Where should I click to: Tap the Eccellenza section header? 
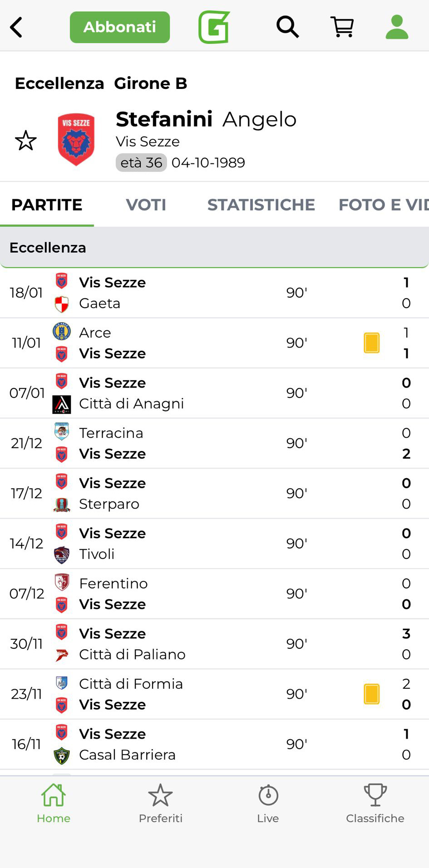click(x=214, y=248)
